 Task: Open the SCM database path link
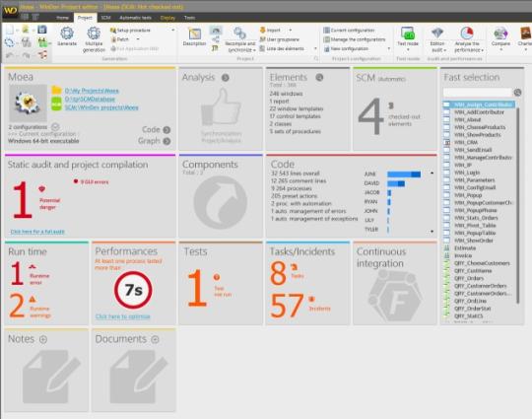(90, 100)
